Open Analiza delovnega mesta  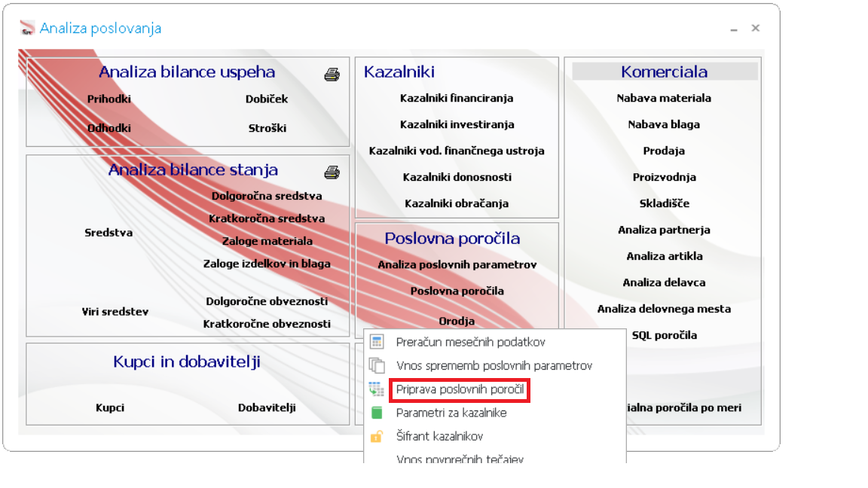pos(664,309)
